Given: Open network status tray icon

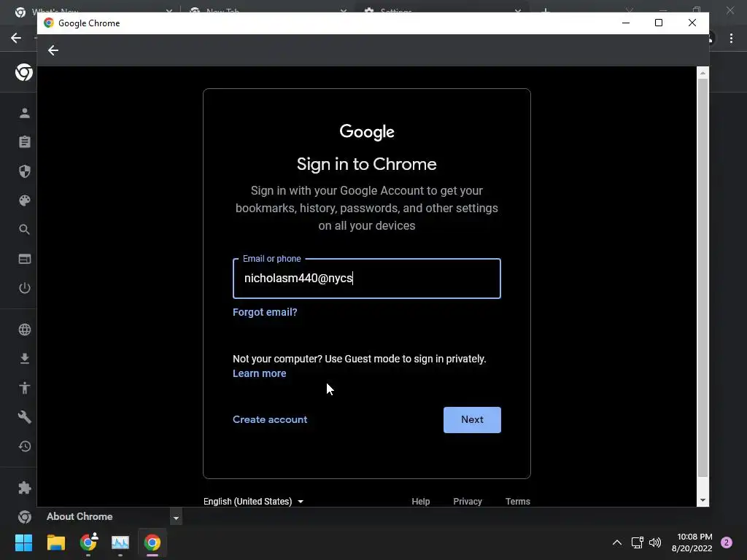Looking at the screenshot, I should pos(637,542).
